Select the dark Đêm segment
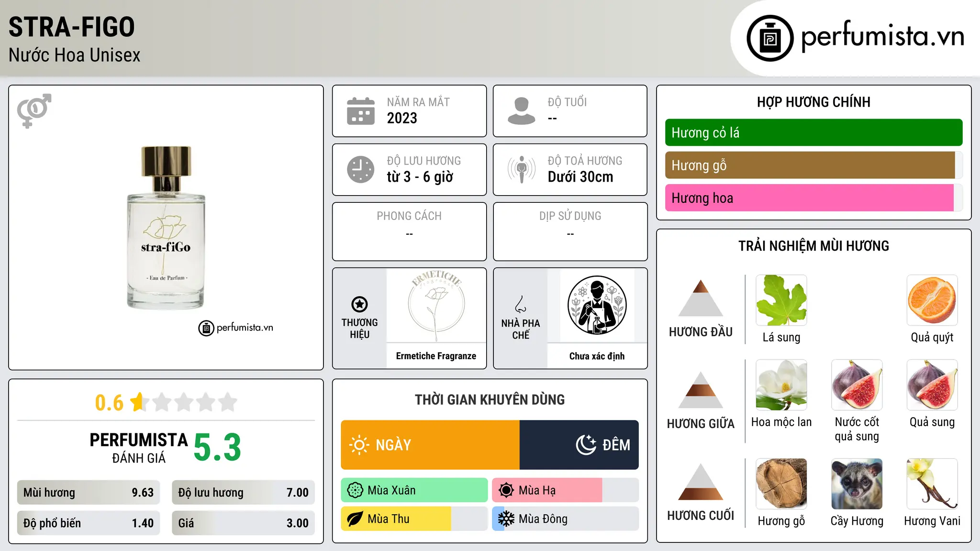This screenshot has width=980, height=551. coord(579,445)
